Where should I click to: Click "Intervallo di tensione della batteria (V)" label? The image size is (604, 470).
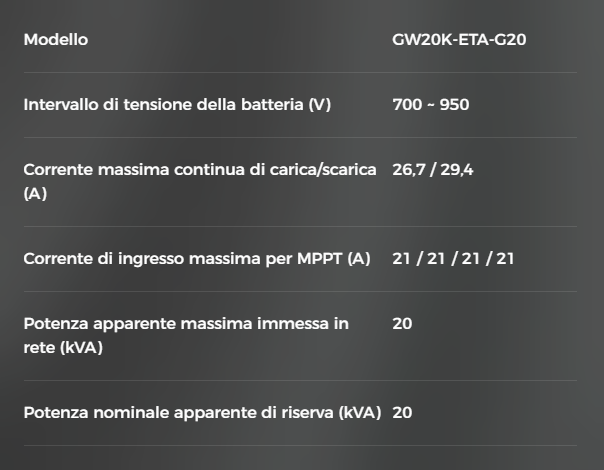click(x=177, y=105)
